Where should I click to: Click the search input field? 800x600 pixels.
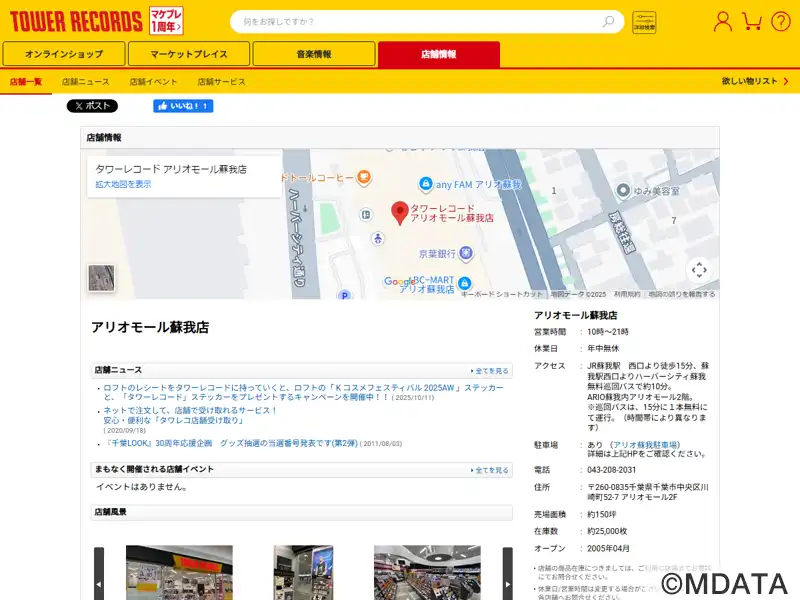pyautogui.click(x=427, y=21)
